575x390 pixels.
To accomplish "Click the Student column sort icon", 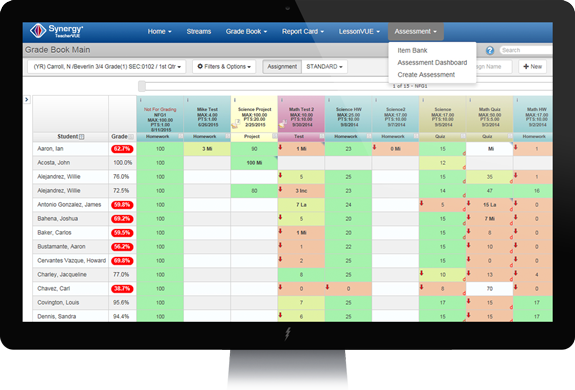I will pos(81,137).
